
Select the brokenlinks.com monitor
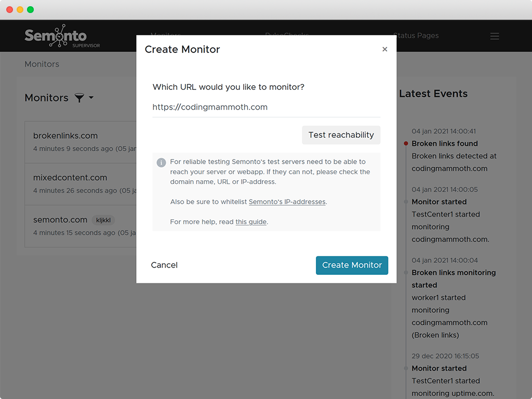[65, 136]
